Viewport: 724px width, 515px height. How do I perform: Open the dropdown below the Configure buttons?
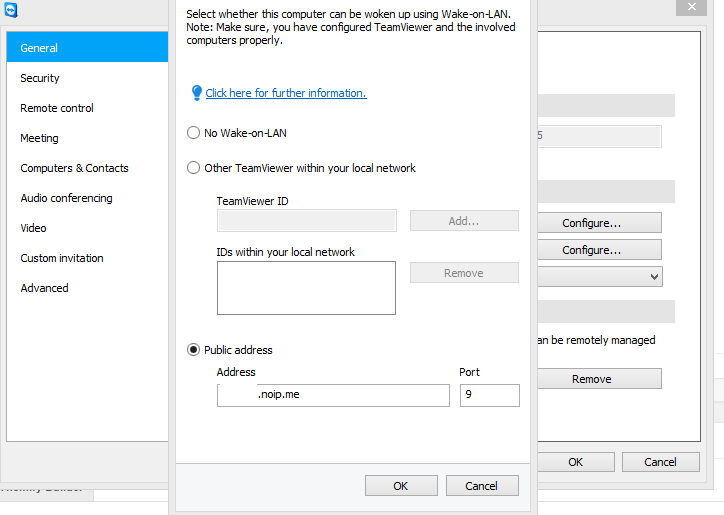point(600,276)
